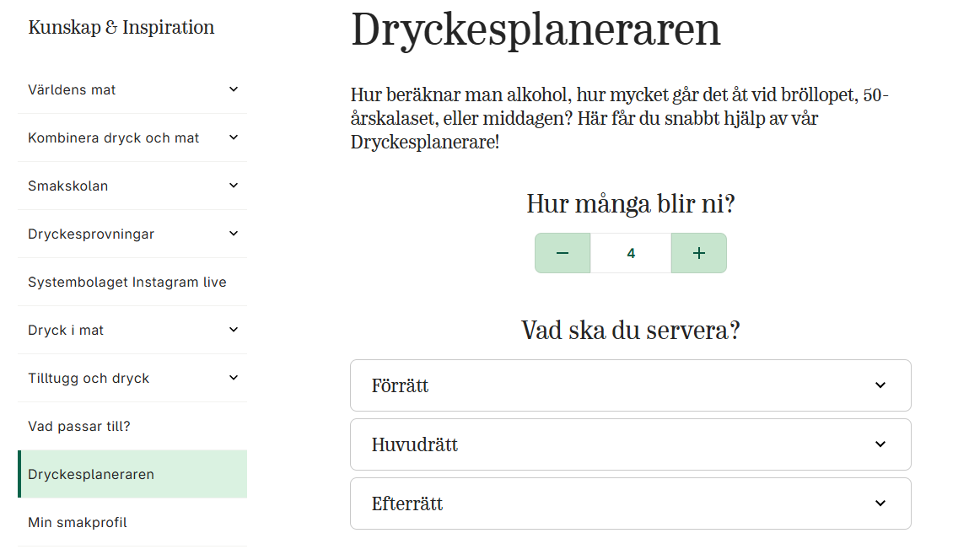Expand the Efterrätt selection panel

point(630,503)
